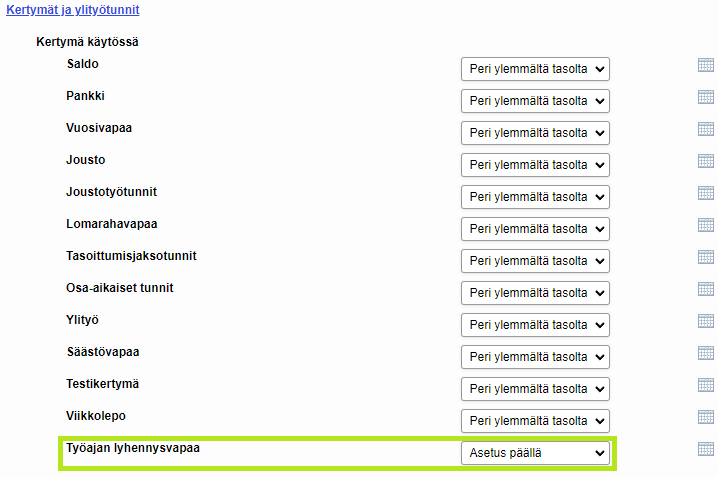Expand the Työajan lyhennysvapaa dropdown showing Asetus päällä

(x=535, y=453)
